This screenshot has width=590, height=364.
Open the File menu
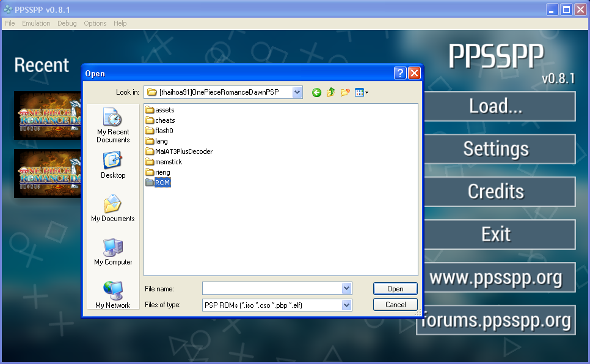pyautogui.click(x=10, y=23)
